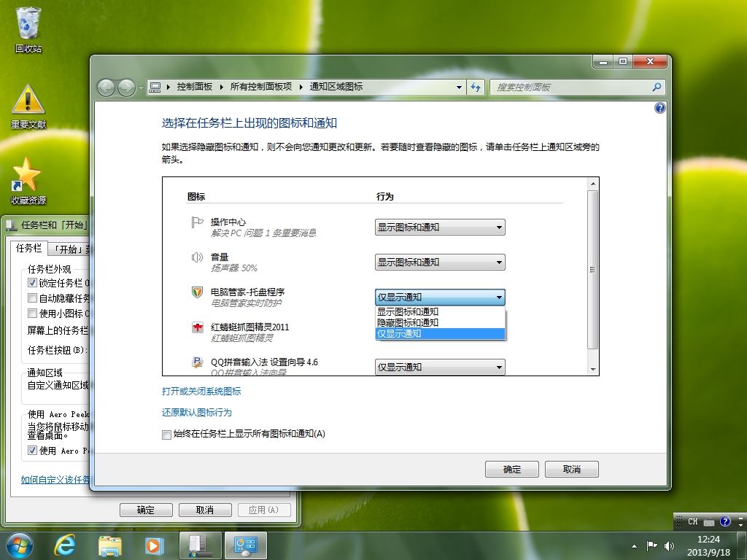Click 确定 in taskbar properties window
Screen dimensions: 747x560
point(146,510)
